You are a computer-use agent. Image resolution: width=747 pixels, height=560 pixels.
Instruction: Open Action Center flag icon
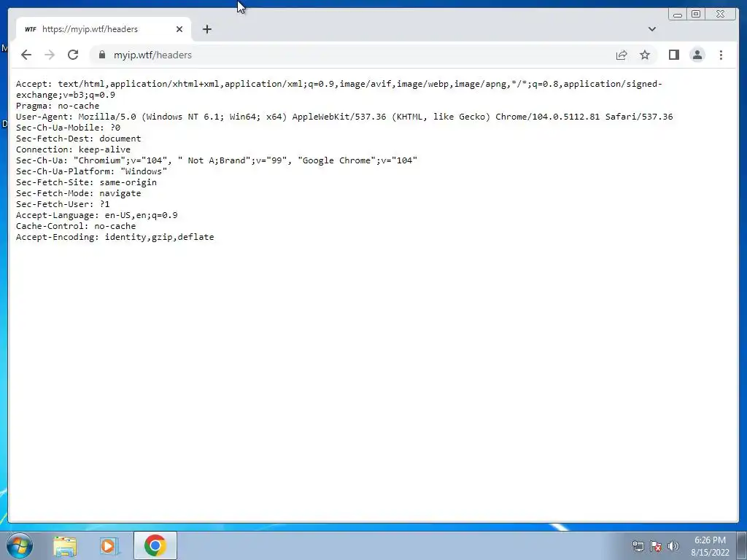656,546
